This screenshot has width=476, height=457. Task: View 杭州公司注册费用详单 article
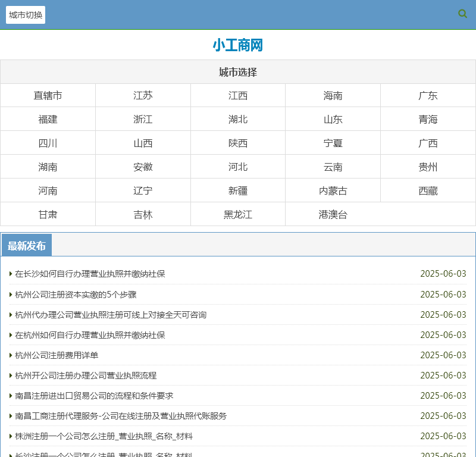click(57, 355)
